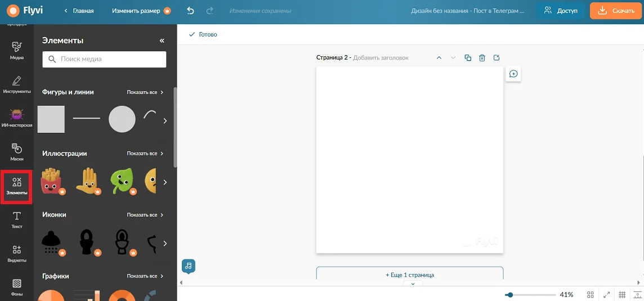Open the Медиа sidebar section

[x=17, y=51]
